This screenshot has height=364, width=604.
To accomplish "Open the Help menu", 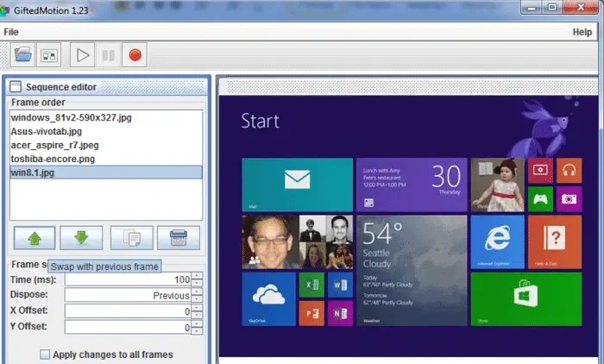I will coord(582,32).
